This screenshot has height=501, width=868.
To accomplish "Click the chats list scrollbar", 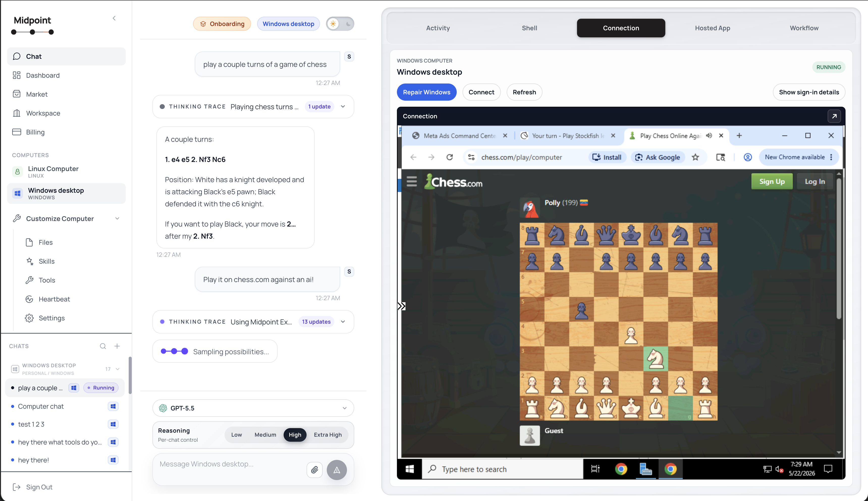I will click(x=130, y=375).
